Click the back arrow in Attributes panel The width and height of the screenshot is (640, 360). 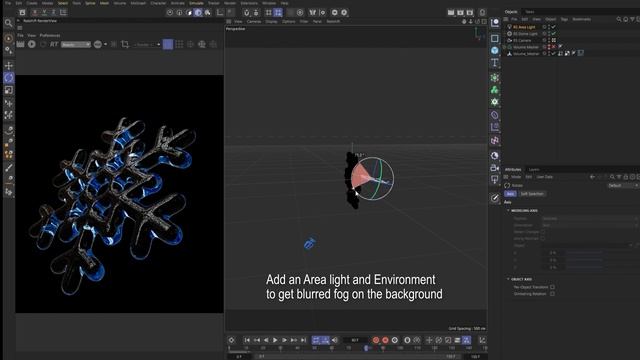pyautogui.click(x=592, y=177)
